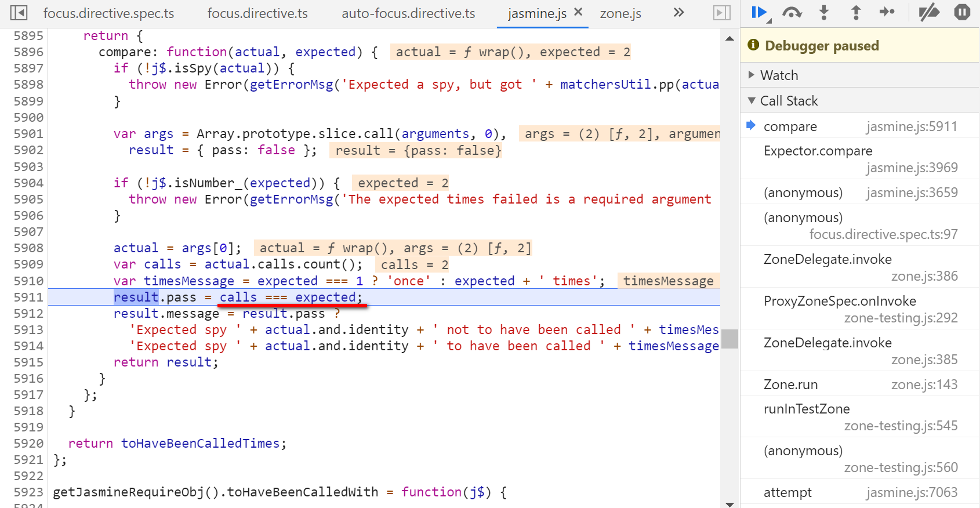Set breakpoint on line 5909 gutter
The width and height of the screenshot is (980, 508).
[28, 264]
